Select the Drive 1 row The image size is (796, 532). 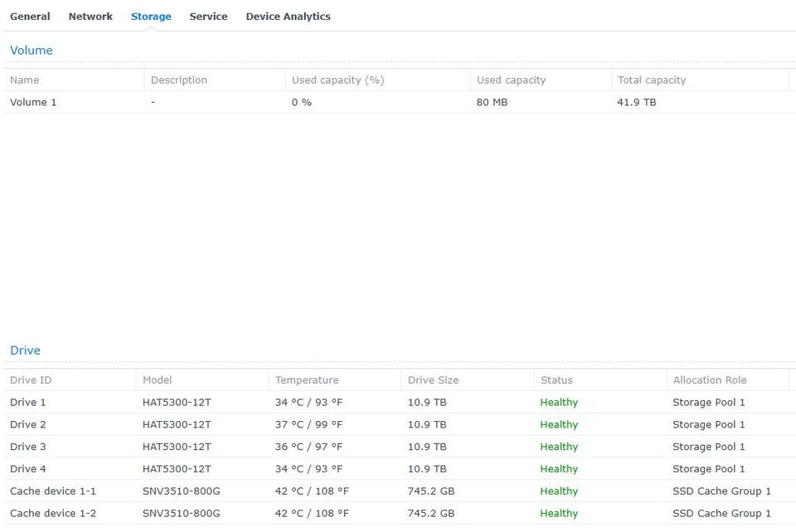(x=28, y=403)
